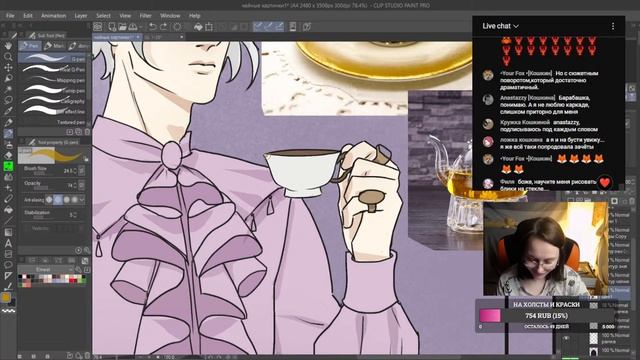Open the Filter menu
Image resolution: width=640 pixels, height=360 pixels.
146,16
